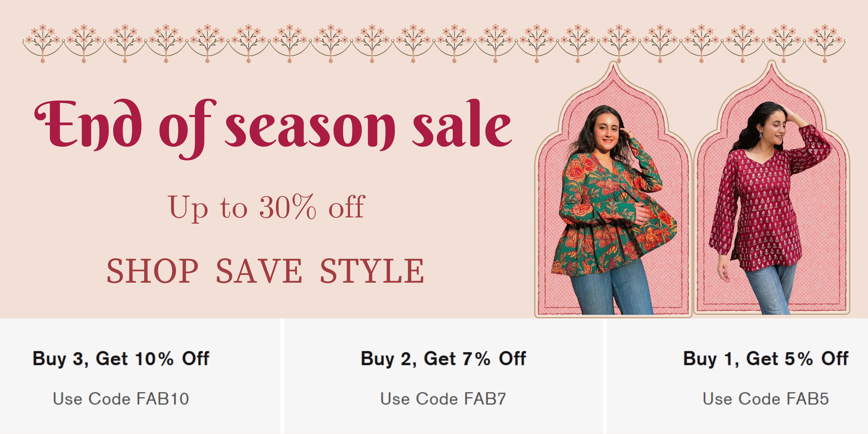Click the word SAVE in the tagline
Screen dimensions: 868x434
point(259,271)
